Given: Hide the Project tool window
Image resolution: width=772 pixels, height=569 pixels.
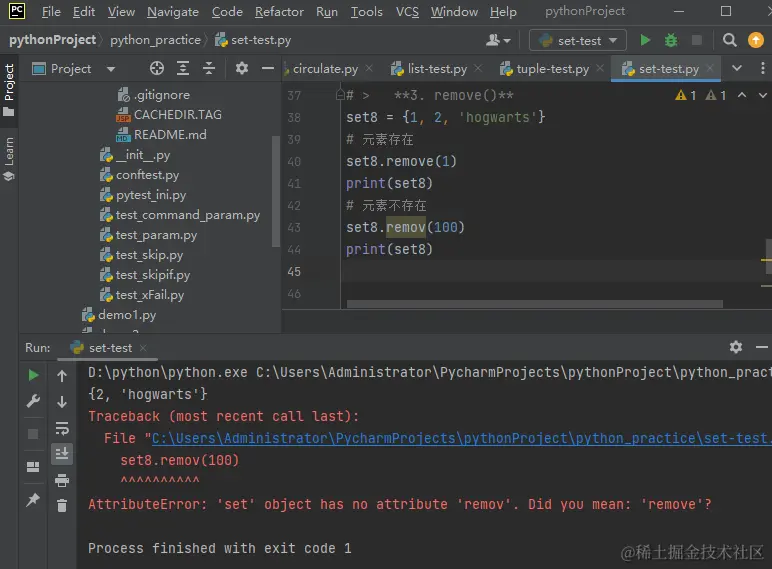Looking at the screenshot, I should click(268, 68).
